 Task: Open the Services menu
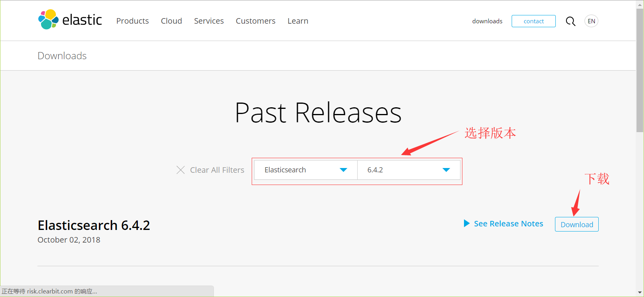pos(209,21)
